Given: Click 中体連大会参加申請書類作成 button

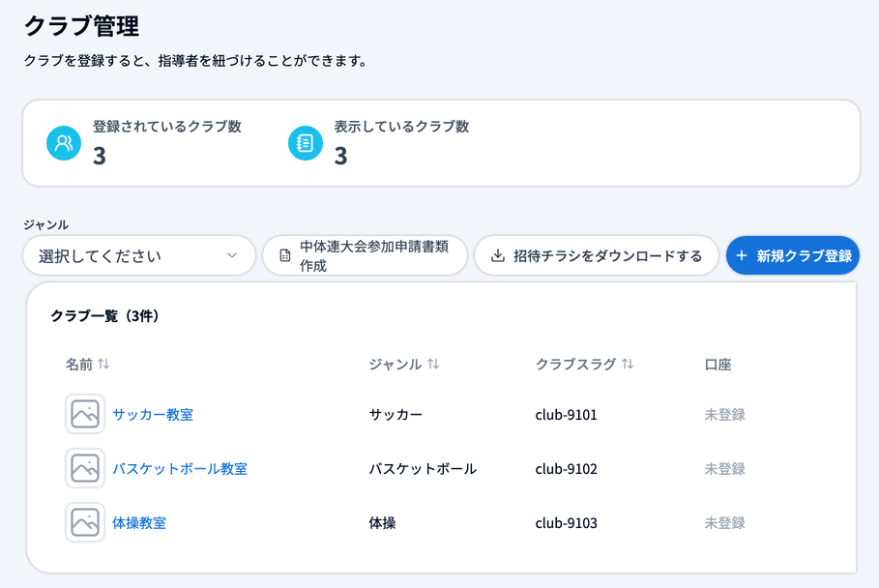Looking at the screenshot, I should tap(365, 255).
